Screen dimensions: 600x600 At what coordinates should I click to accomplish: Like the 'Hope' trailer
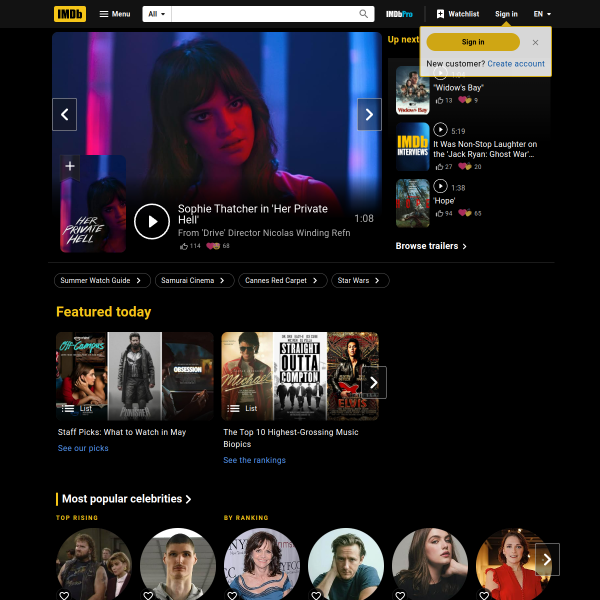tap(444, 214)
